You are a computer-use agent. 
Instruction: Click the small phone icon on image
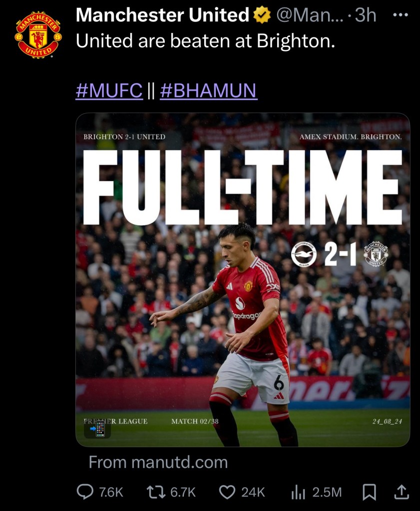pyautogui.click(x=98, y=429)
